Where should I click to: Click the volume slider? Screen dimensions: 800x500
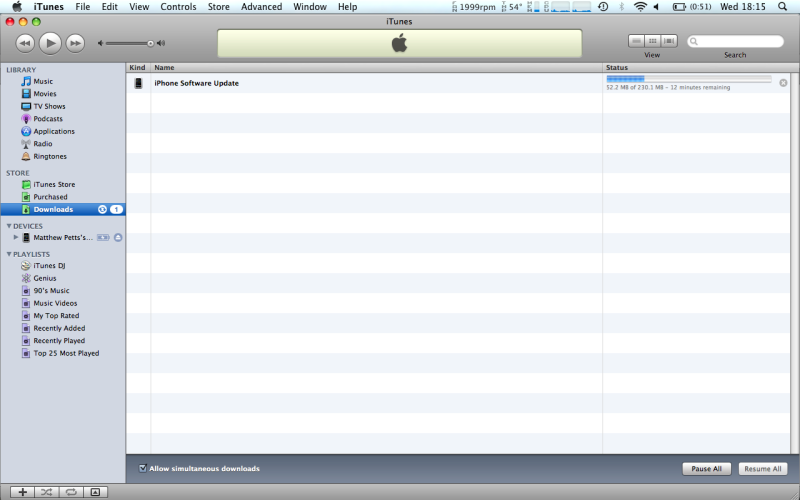130,43
